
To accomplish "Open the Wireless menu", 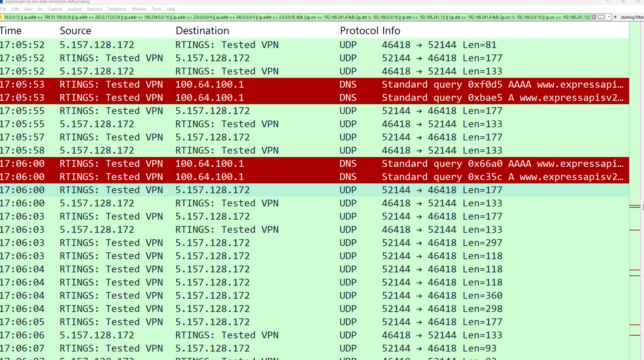I will click(x=139, y=9).
